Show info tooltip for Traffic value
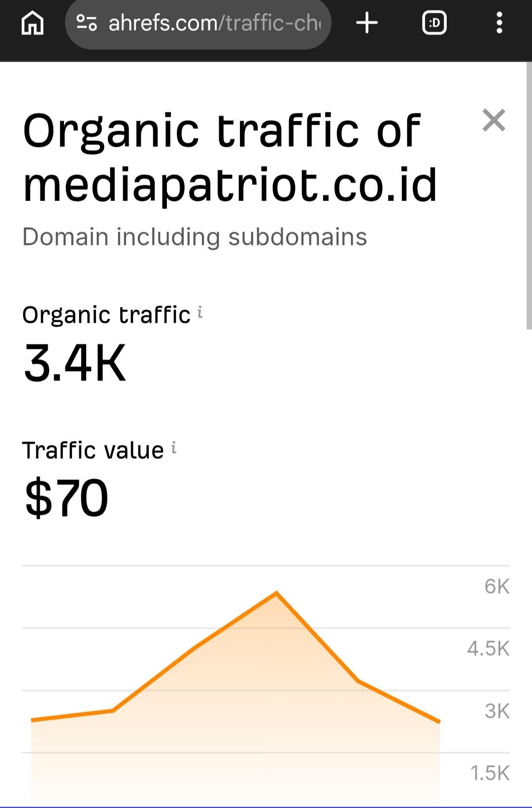This screenshot has height=808, width=532. (x=174, y=448)
